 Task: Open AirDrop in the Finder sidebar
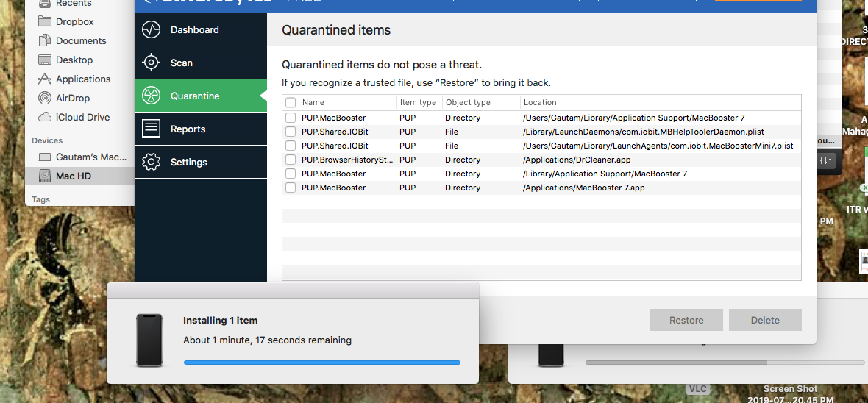[73, 98]
